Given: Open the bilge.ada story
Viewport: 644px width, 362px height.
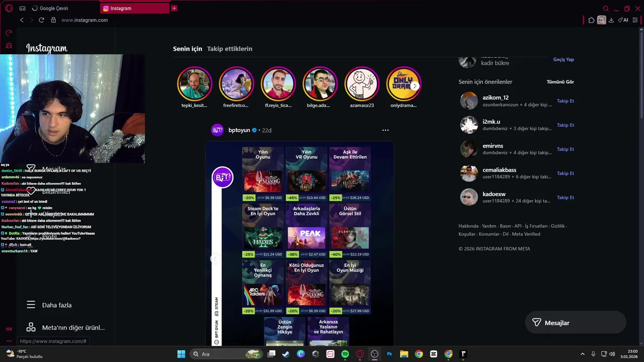Looking at the screenshot, I should [x=319, y=84].
